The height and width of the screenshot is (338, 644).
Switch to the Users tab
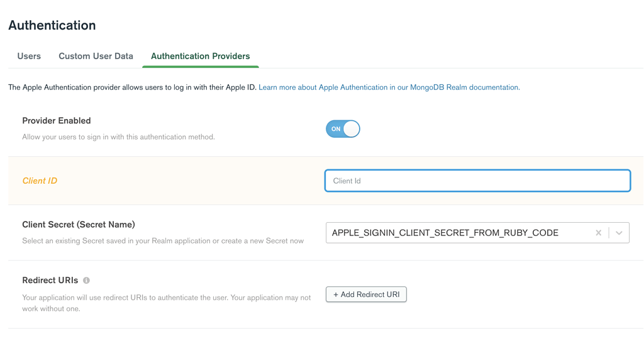(29, 56)
